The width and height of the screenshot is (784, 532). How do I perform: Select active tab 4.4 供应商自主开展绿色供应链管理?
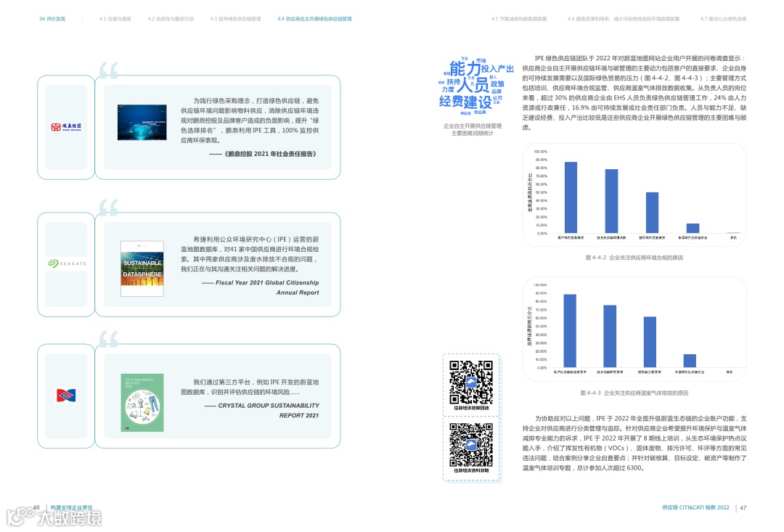(314, 19)
